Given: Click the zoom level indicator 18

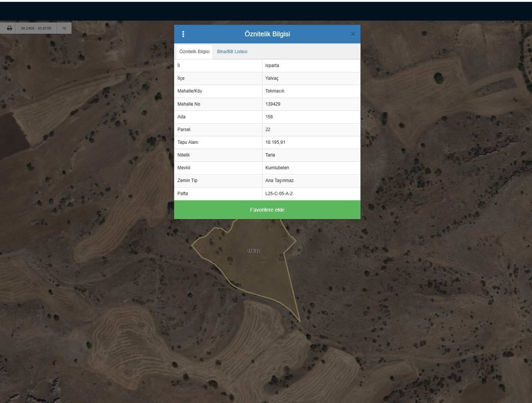Looking at the screenshot, I should [64, 28].
